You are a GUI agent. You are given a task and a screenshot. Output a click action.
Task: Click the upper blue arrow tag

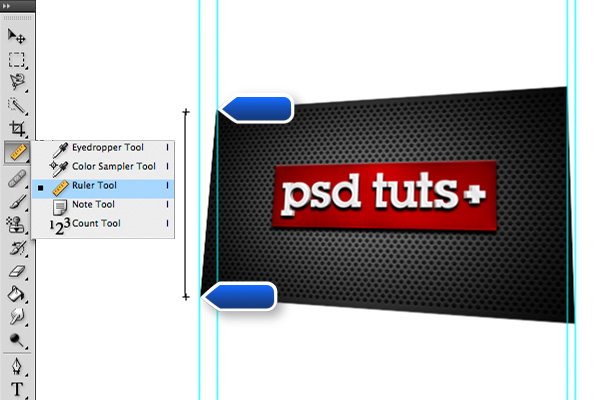(257, 109)
